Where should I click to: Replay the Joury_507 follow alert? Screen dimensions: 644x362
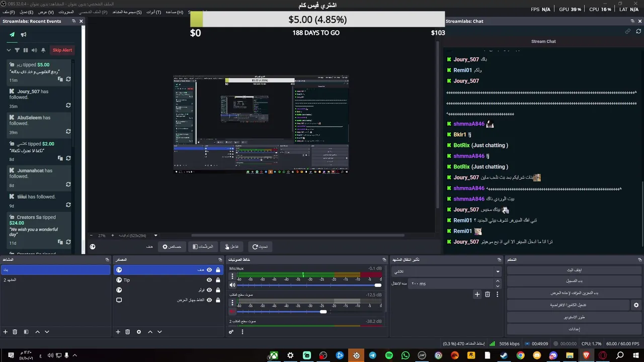point(68,106)
